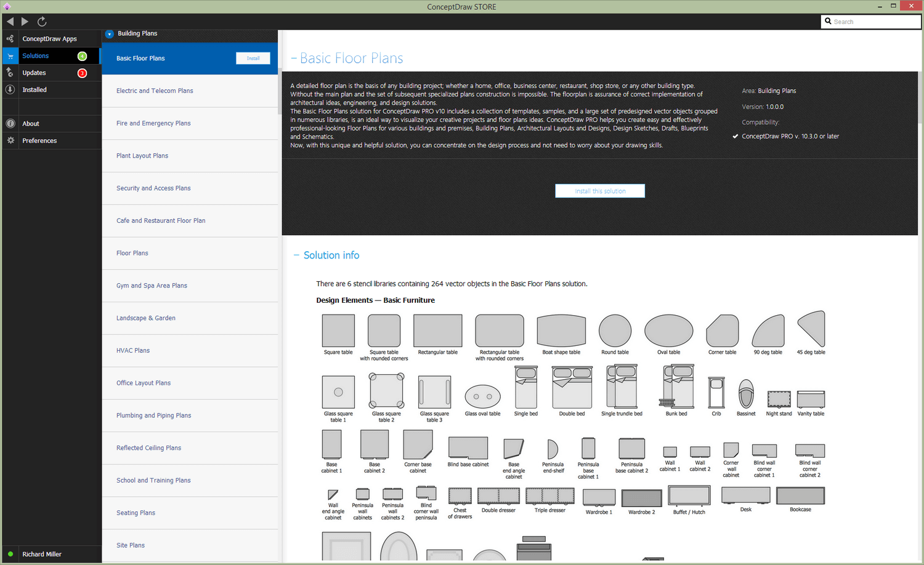Select the 45 deg table shape
Viewport: 924px width, 565px height.
click(x=811, y=329)
